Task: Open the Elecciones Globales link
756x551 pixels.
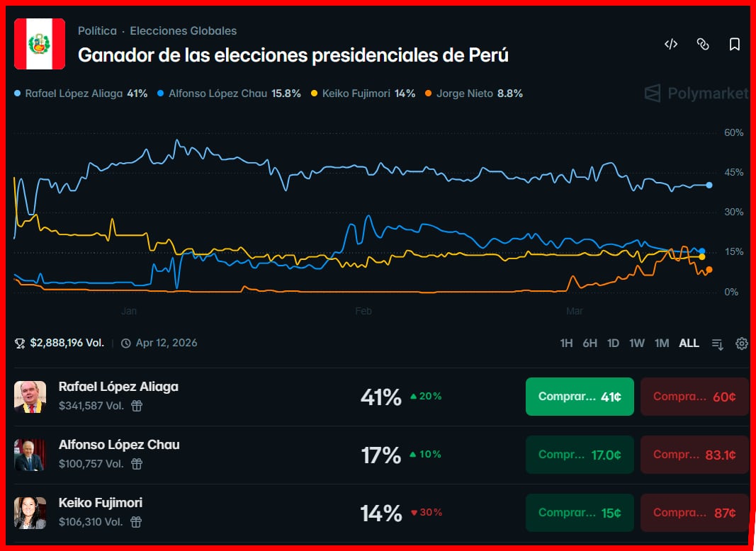Action: 184,31
